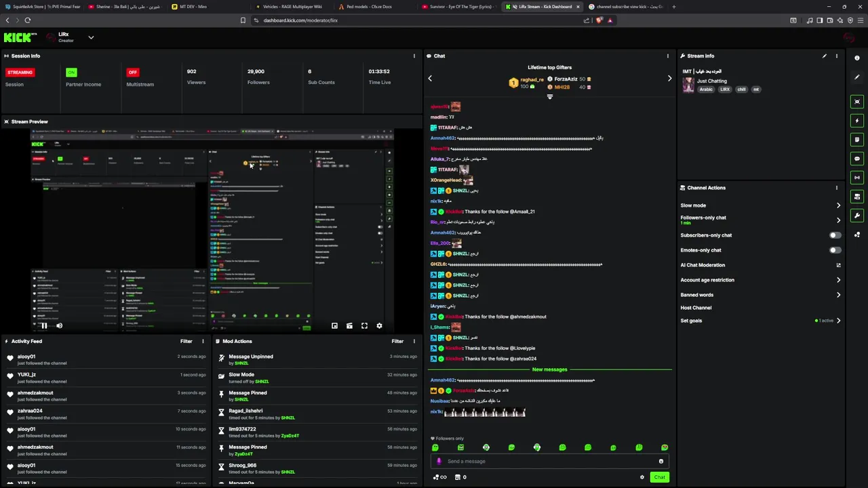Toggle chat bubble sidebar icon
This screenshot has width=868, height=488.
pyautogui.click(x=857, y=159)
